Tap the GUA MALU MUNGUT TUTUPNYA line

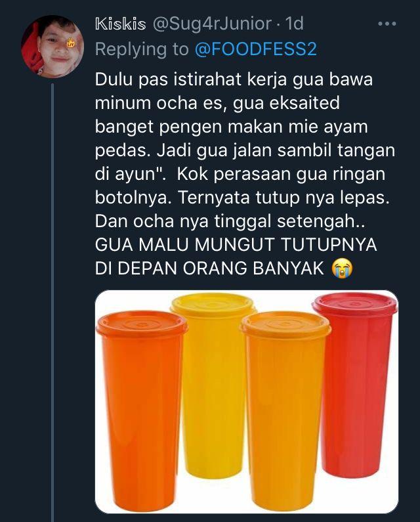coord(236,246)
